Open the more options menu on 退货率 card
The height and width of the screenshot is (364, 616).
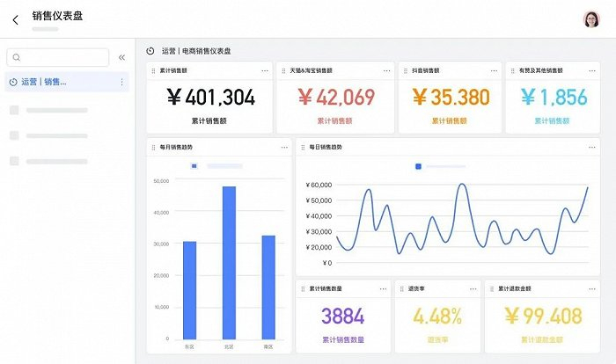[473, 288]
